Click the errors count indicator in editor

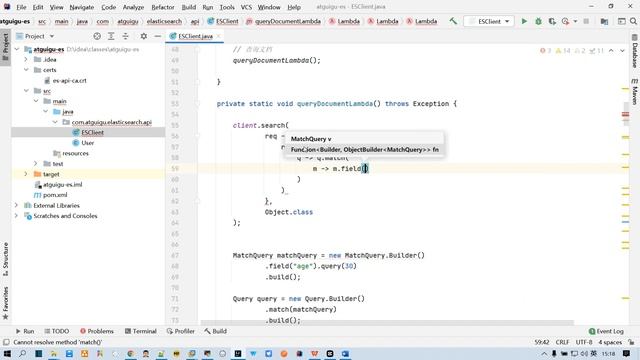coord(545,51)
